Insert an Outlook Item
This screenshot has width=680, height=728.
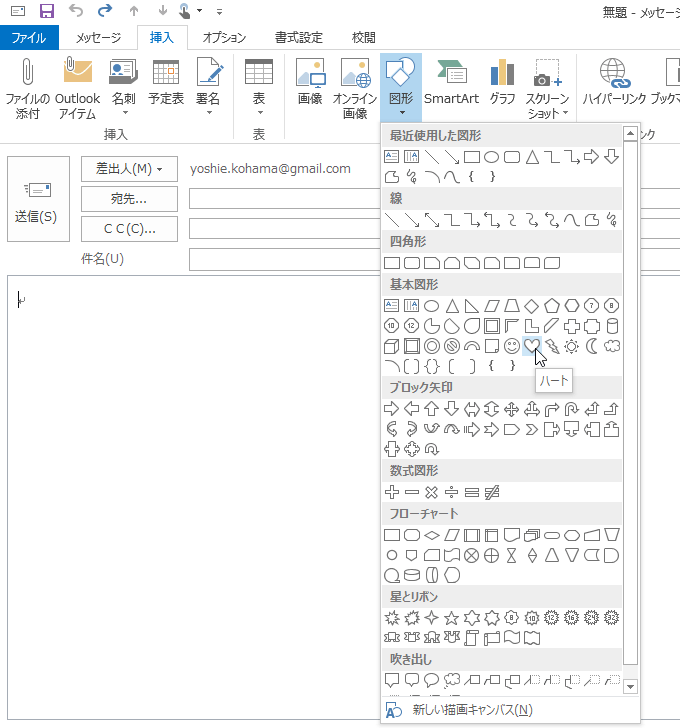(x=78, y=88)
